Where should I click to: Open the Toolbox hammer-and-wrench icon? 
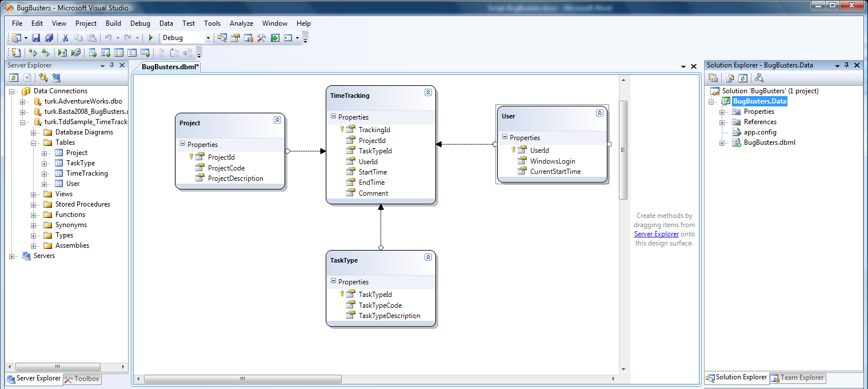coord(262,38)
